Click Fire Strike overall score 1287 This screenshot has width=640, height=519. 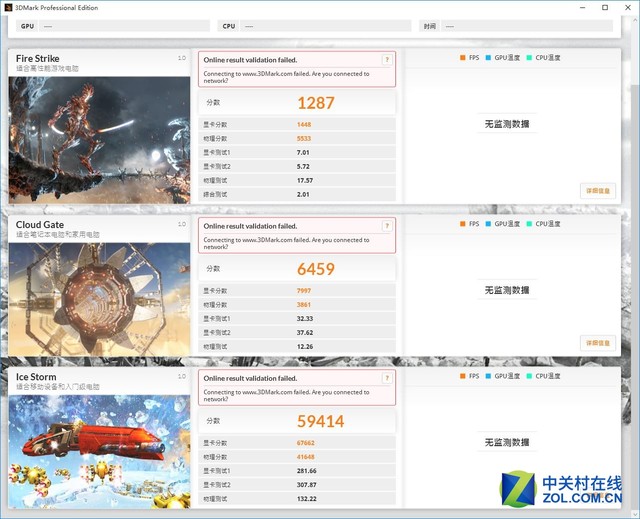tap(316, 103)
